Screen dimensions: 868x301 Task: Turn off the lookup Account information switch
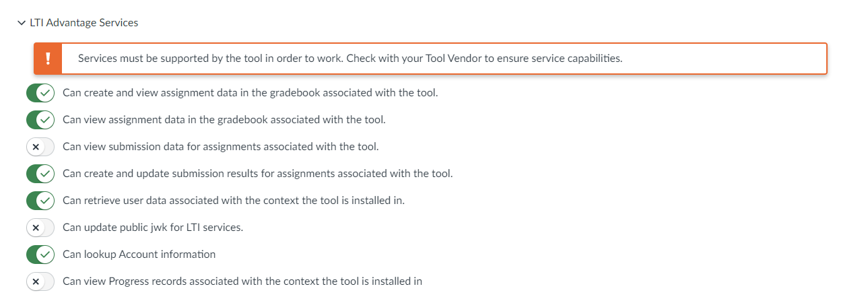[x=40, y=255]
